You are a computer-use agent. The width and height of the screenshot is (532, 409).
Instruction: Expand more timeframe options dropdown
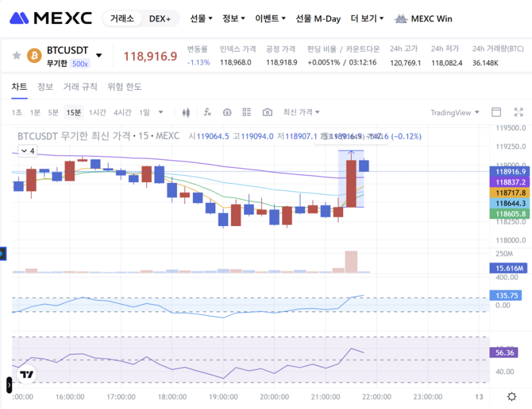(x=161, y=112)
